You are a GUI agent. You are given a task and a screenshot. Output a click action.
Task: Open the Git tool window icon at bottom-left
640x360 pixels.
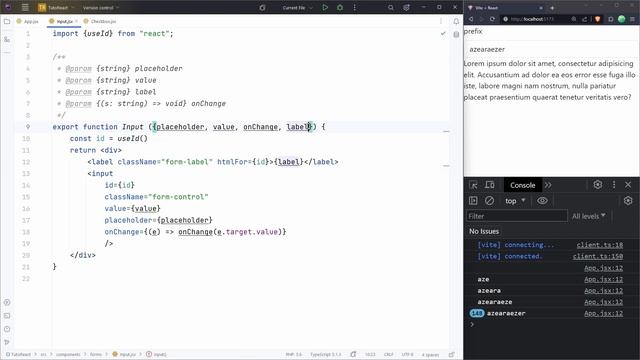click(7, 342)
